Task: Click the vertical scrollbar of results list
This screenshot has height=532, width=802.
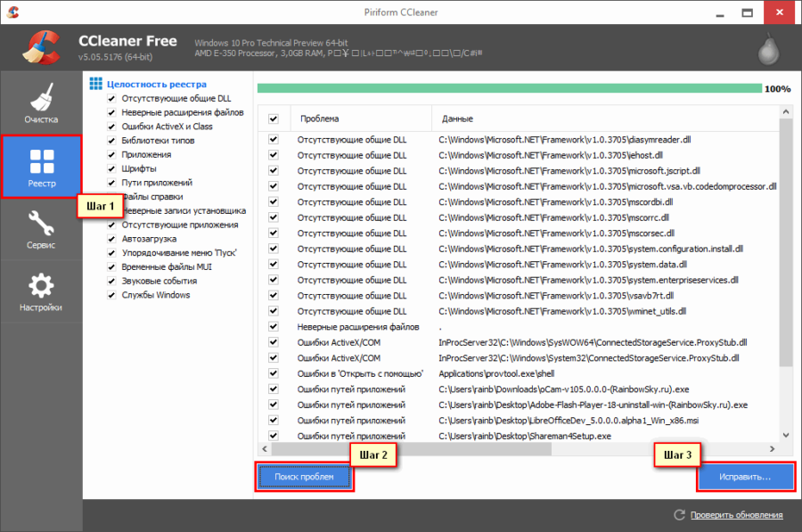Action: coord(785,267)
